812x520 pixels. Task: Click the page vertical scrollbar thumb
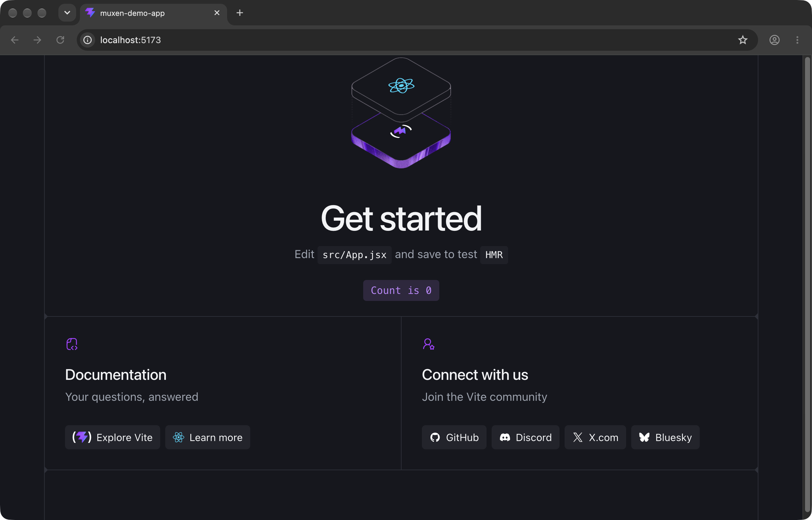click(807, 285)
